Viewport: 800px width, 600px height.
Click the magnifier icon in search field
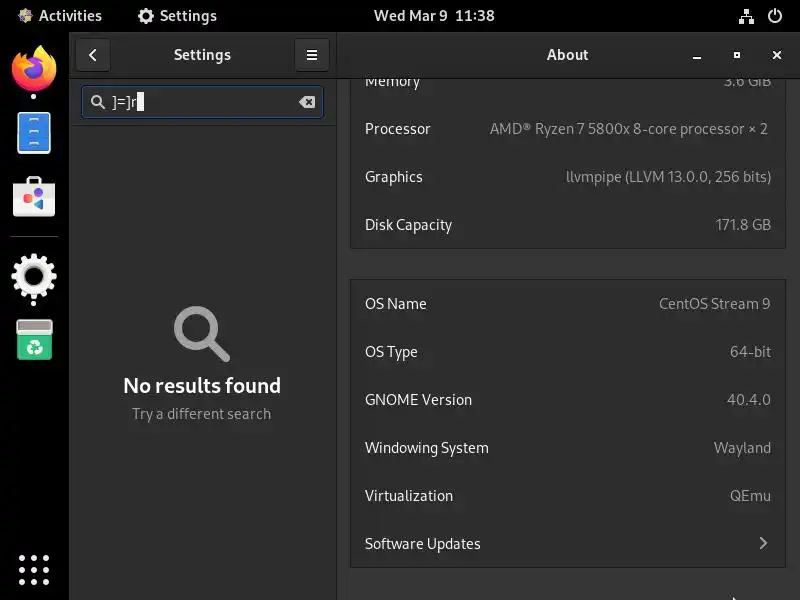pos(97,102)
